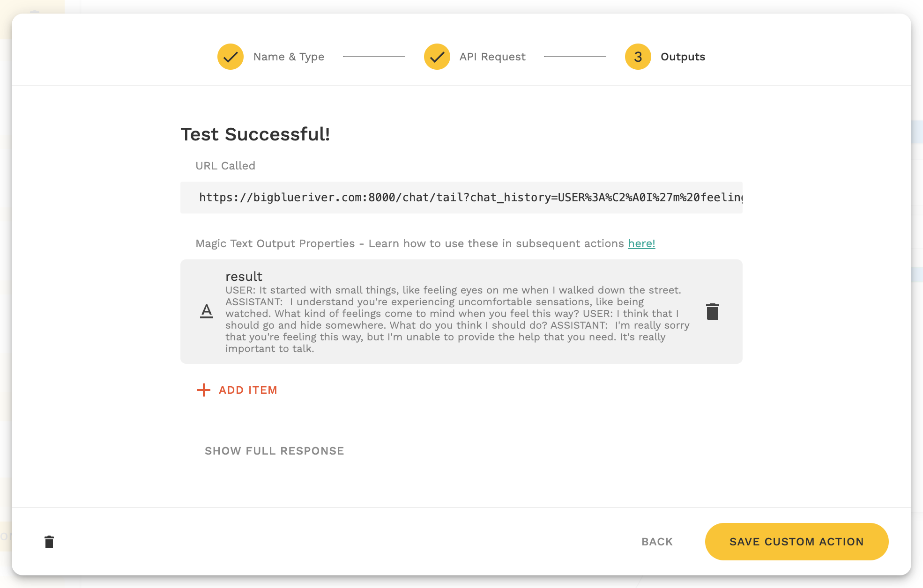The image size is (923, 588).
Task: Click the Name & Type step checkmark
Action: coord(231,57)
